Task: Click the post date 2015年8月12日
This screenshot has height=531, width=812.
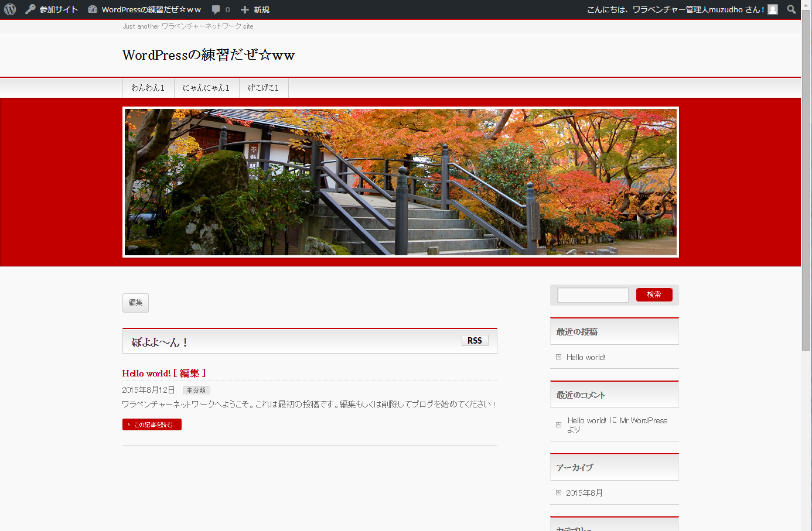Action: 148,390
